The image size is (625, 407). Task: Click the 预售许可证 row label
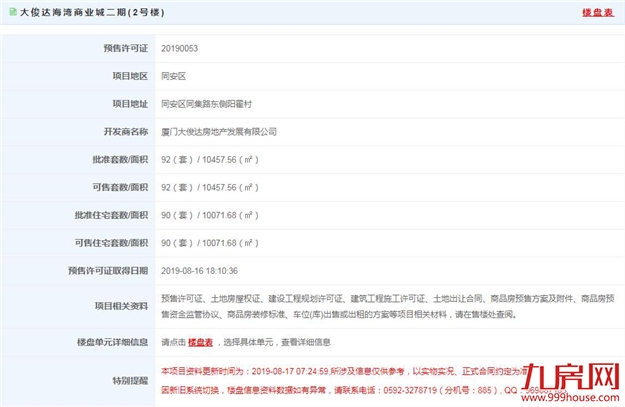(x=126, y=48)
